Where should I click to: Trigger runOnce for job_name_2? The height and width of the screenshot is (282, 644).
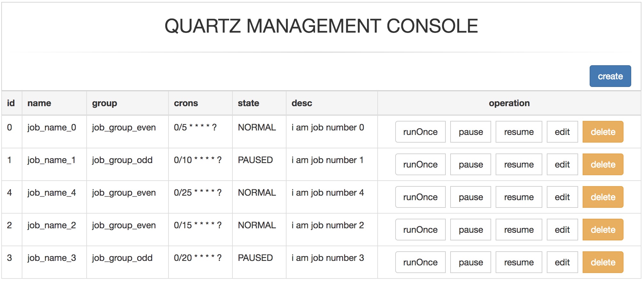point(420,230)
